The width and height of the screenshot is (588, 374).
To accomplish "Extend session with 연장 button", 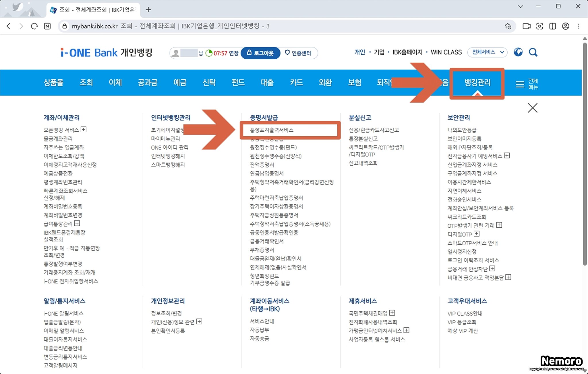I will pos(234,53).
